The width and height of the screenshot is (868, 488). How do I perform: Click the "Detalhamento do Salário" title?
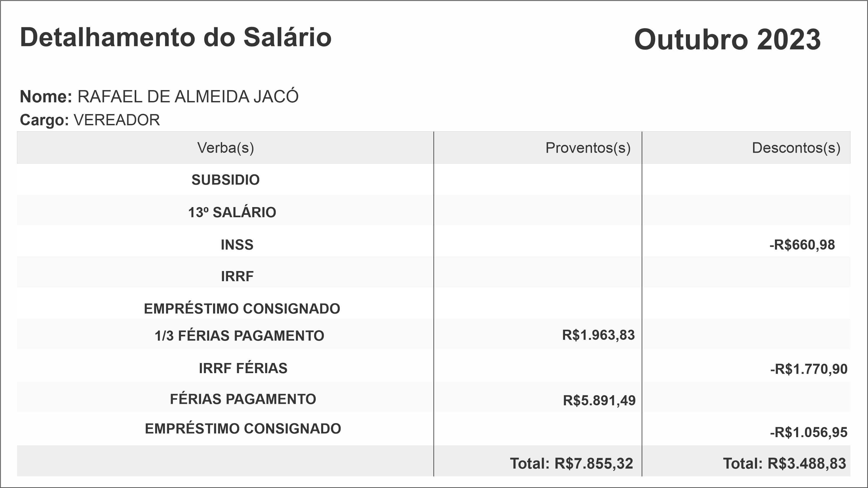[x=175, y=37]
